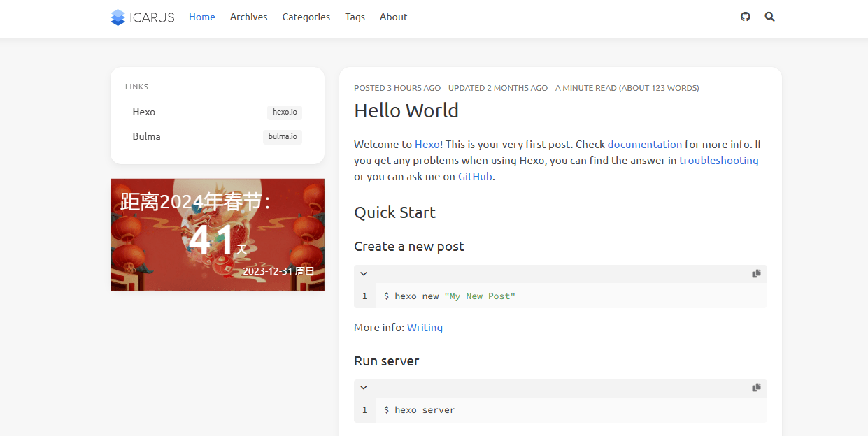Follow the GitHub link in post text
Screen dimensions: 868x436
(x=475, y=177)
